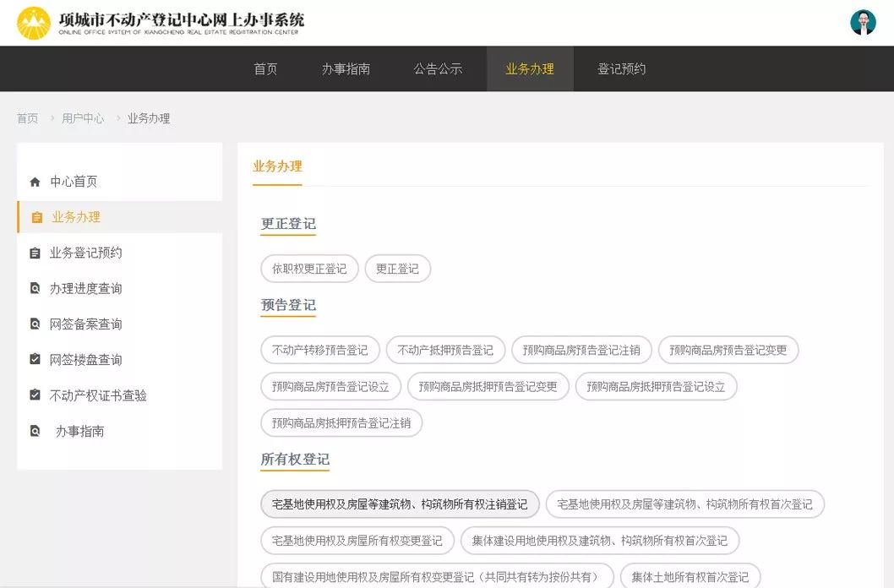Click the home icon beside 中心首页
This screenshot has height=588, width=894.
pyautogui.click(x=35, y=181)
